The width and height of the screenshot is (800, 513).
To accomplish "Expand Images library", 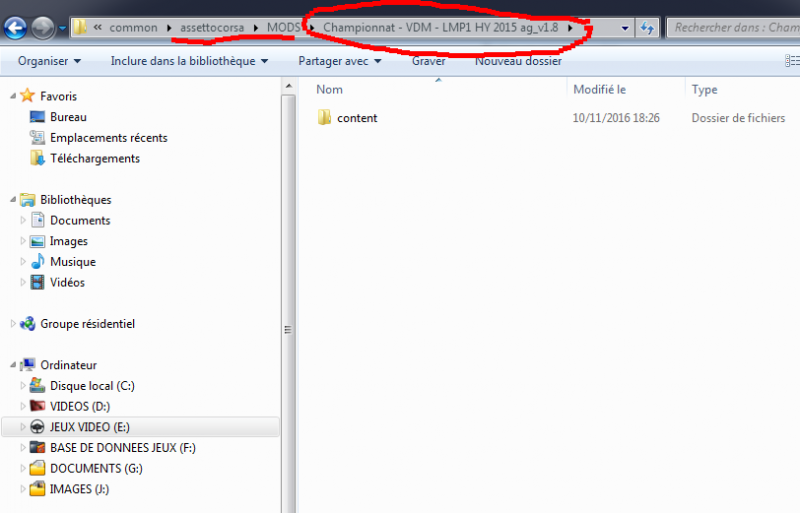I will point(22,241).
